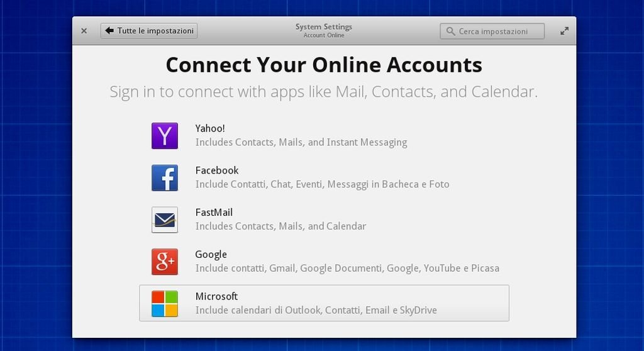Click the System Settings title text
This screenshot has height=351, width=644.
tap(324, 26)
